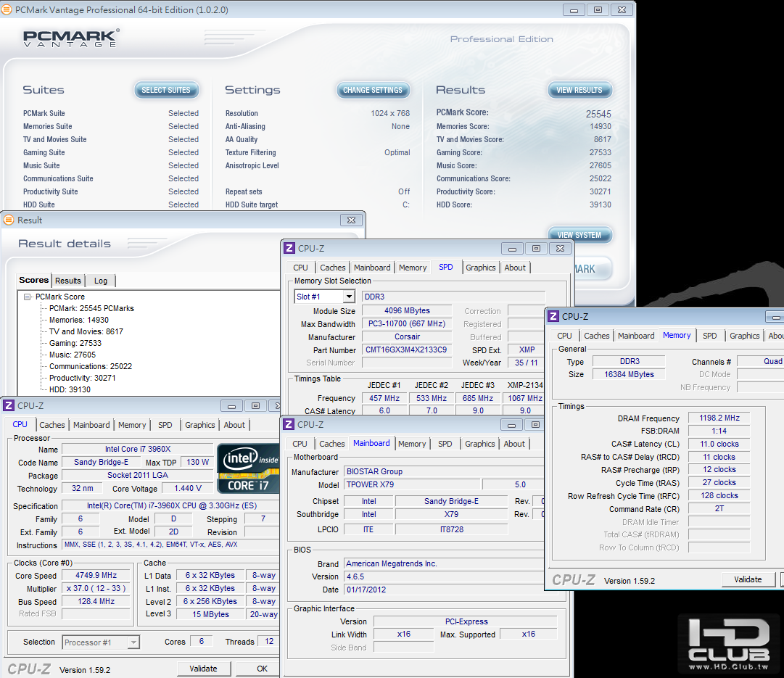784x678 pixels.
Task: Click the Core Speed value 4749.9 MHz
Action: [x=96, y=576]
